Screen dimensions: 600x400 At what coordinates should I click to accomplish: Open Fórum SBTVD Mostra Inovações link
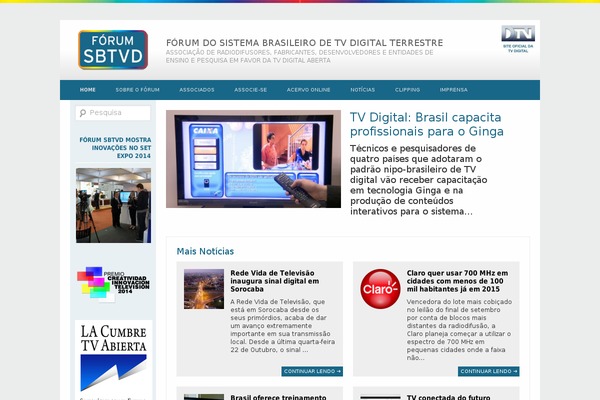pyautogui.click(x=115, y=148)
